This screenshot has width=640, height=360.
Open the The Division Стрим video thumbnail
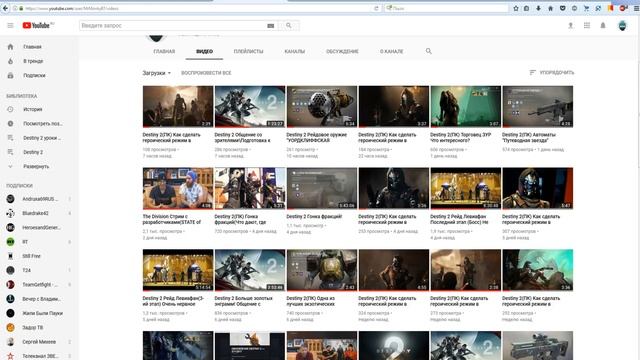pos(178,188)
